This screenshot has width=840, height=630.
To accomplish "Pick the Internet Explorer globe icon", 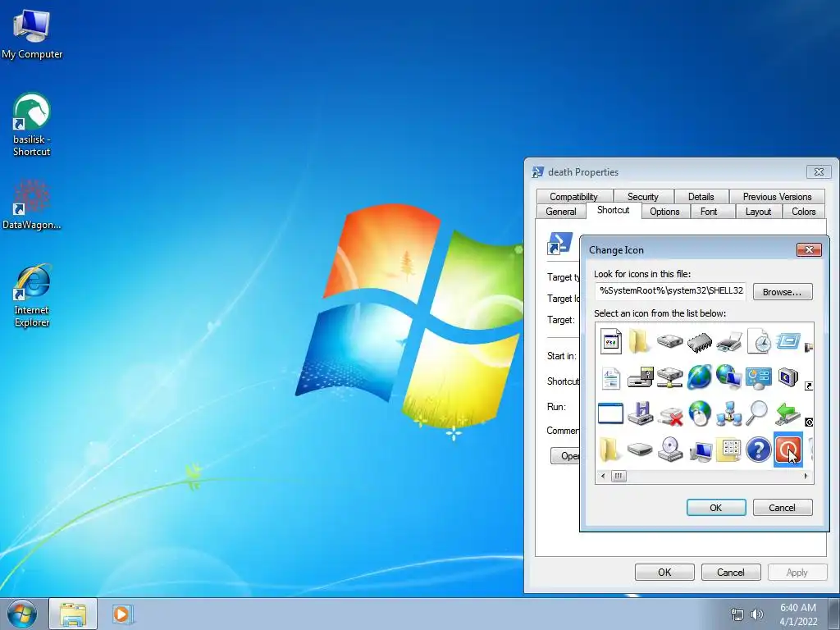I will [699, 377].
